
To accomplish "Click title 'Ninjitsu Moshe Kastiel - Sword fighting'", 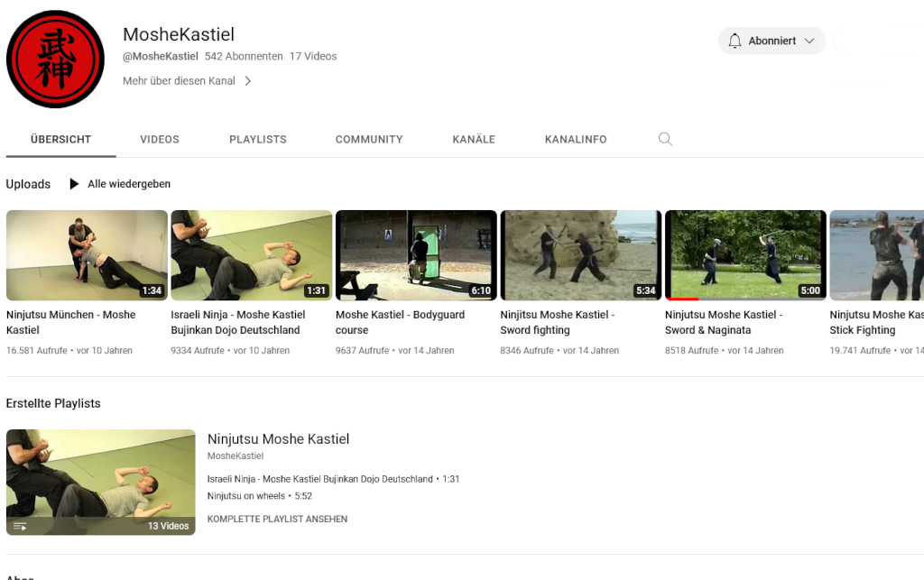I will click(x=558, y=322).
